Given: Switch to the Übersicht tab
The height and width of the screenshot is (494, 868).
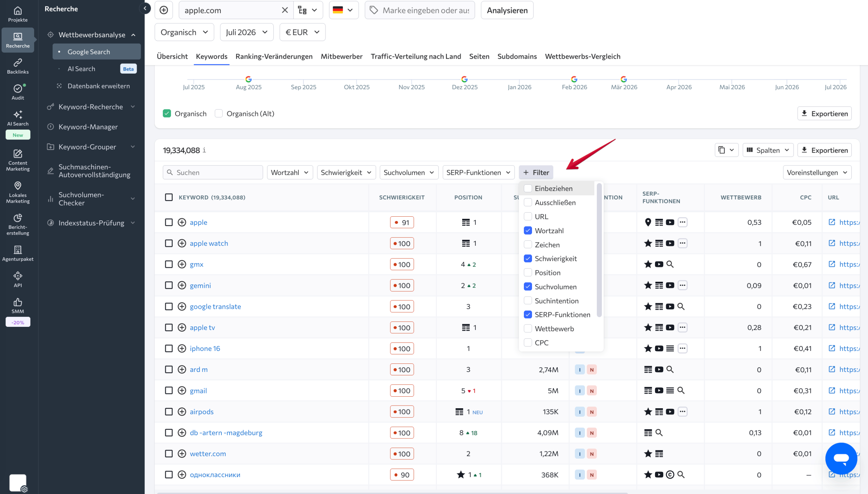Looking at the screenshot, I should pyautogui.click(x=172, y=56).
